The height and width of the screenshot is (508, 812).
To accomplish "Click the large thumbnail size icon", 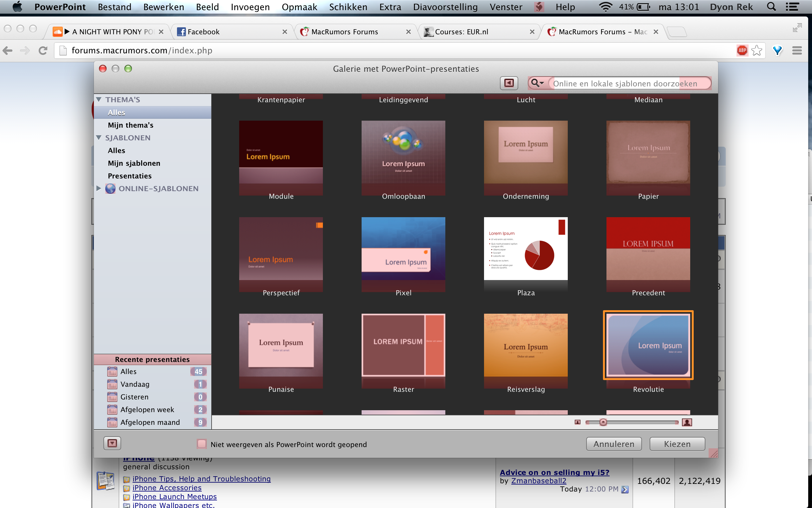I will click(x=687, y=422).
